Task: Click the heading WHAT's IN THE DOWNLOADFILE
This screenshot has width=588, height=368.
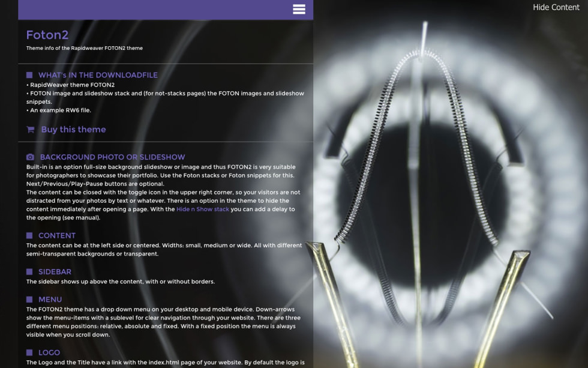Action: click(98, 75)
